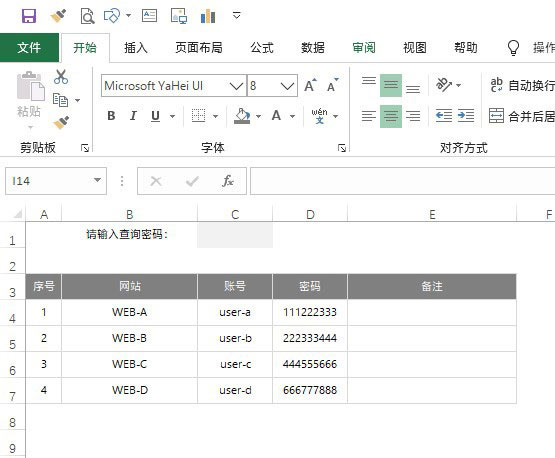Viewport: 555px width, 458px height.
Task: Click the Select All corner triangle
Action: (x=17, y=214)
